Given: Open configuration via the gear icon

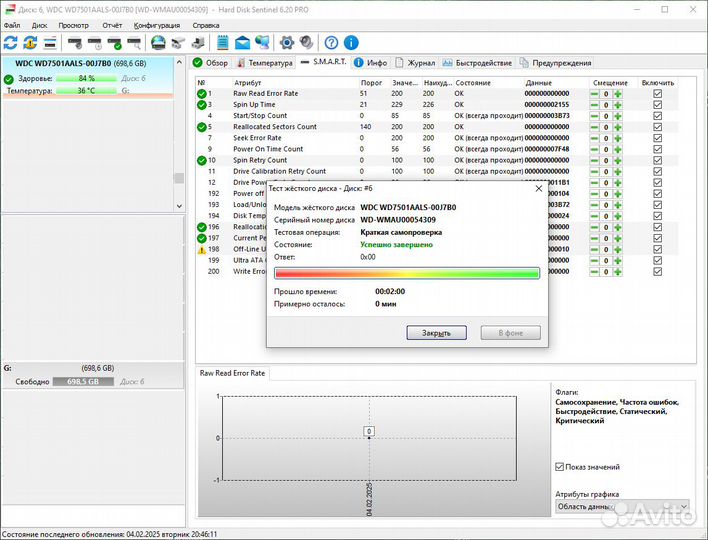Looking at the screenshot, I should click(x=287, y=43).
